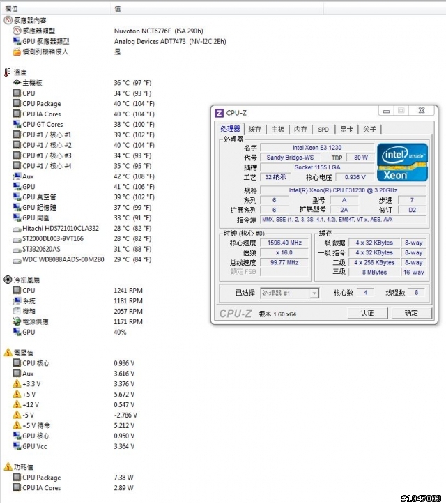Click the -2.786 V voltage value
Viewport: 446px width, 504px height.
point(125,415)
